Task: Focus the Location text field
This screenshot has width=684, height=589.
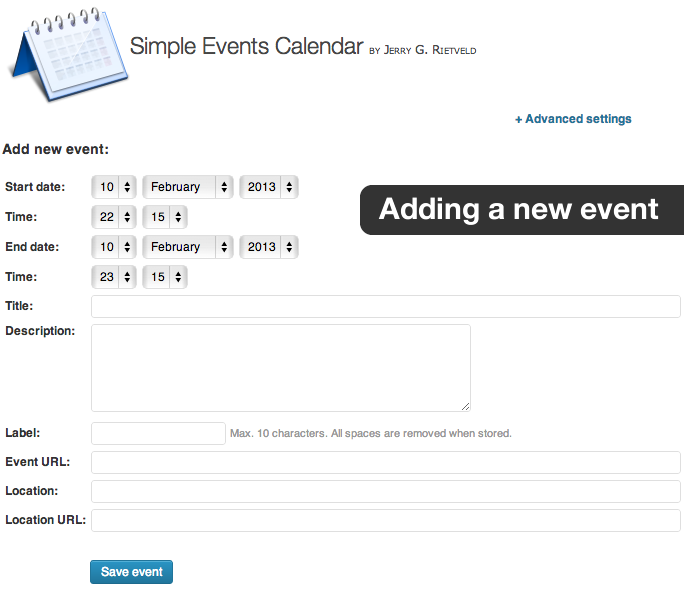Action: [386, 491]
